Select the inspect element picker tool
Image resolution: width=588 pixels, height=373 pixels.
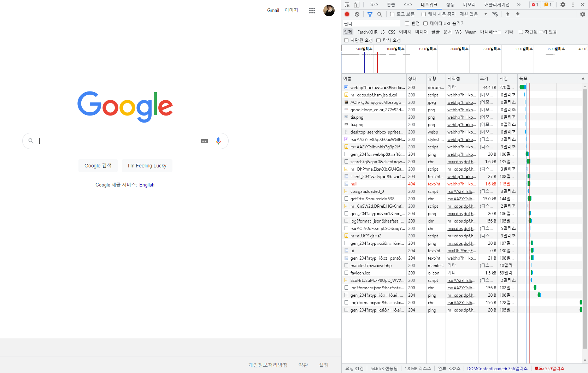[x=347, y=5]
